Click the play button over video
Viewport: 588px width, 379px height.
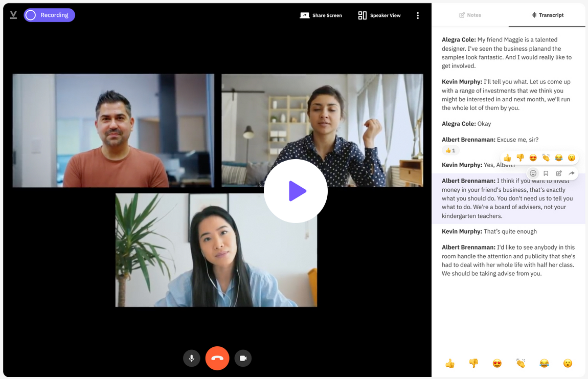tap(296, 191)
